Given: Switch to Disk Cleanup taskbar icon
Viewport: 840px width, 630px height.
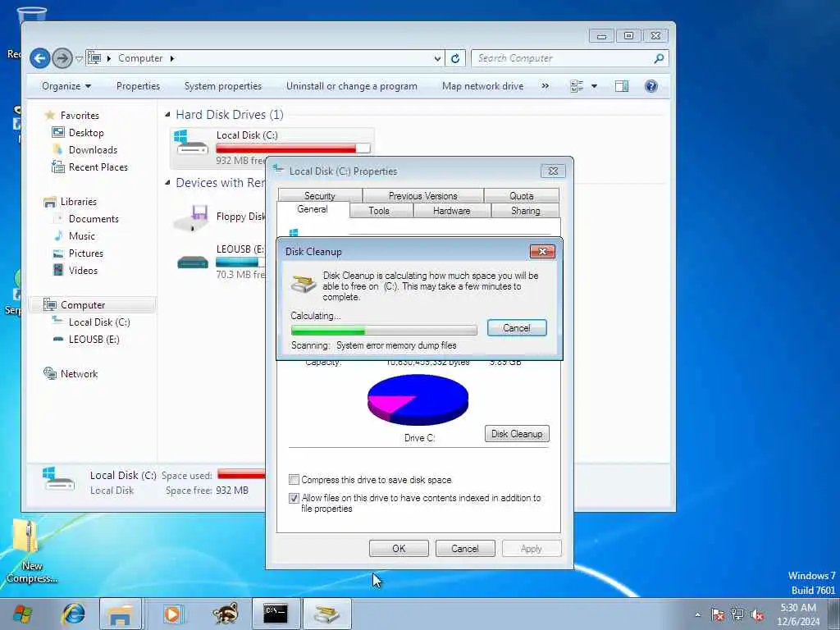Looking at the screenshot, I should 327,614.
